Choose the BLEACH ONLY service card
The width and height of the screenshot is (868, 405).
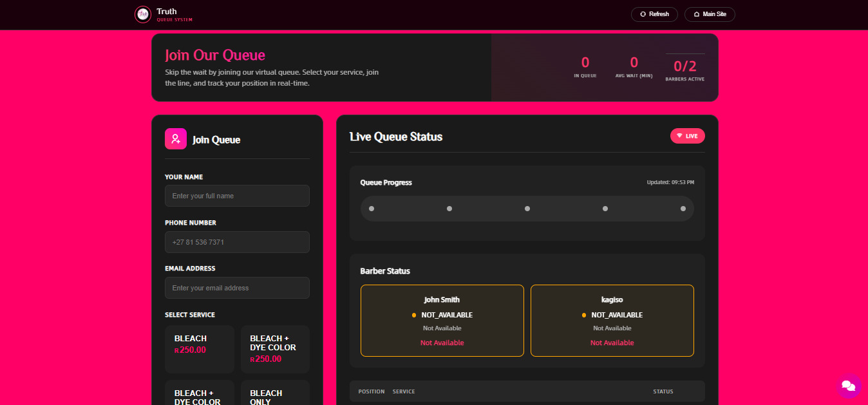point(275,394)
